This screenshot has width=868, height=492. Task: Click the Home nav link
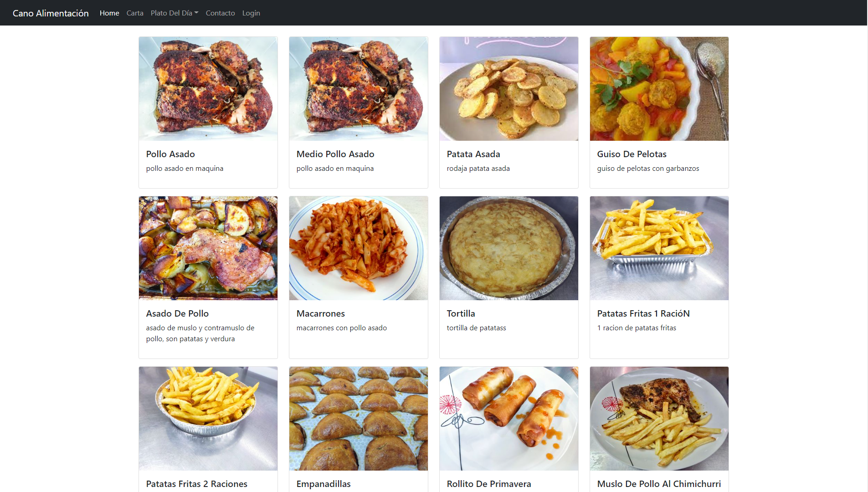pyautogui.click(x=109, y=13)
